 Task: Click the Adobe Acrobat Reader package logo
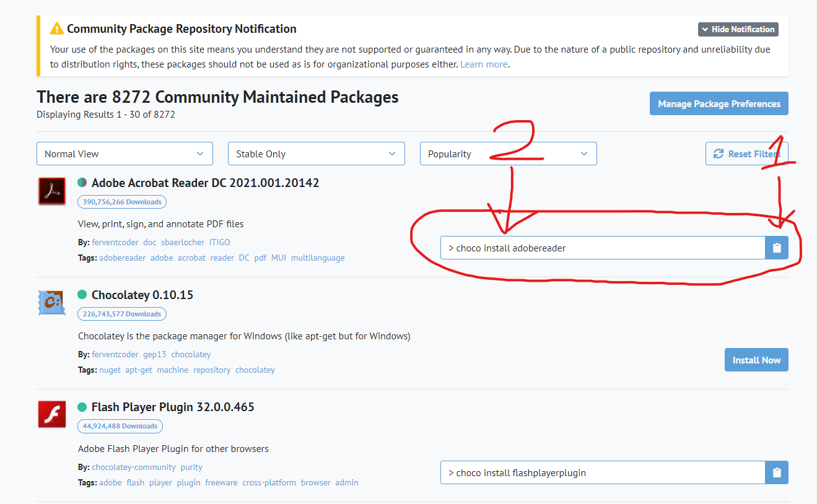click(51, 191)
